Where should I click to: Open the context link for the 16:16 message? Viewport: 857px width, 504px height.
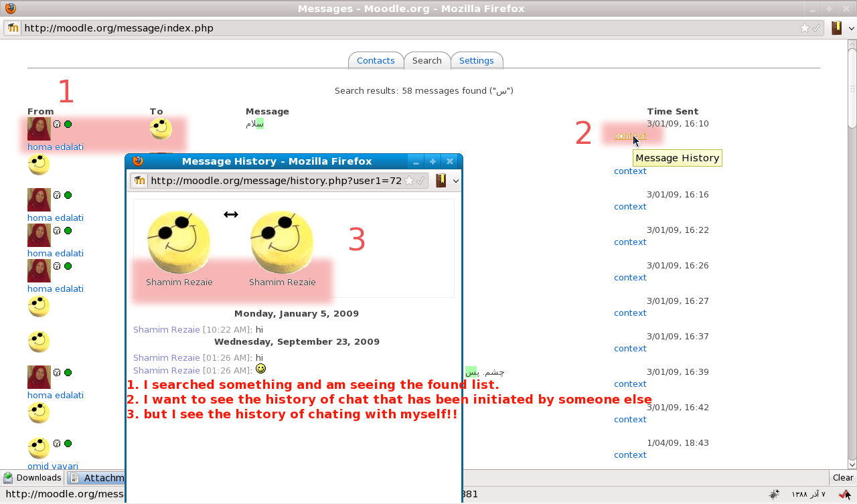[x=630, y=207]
